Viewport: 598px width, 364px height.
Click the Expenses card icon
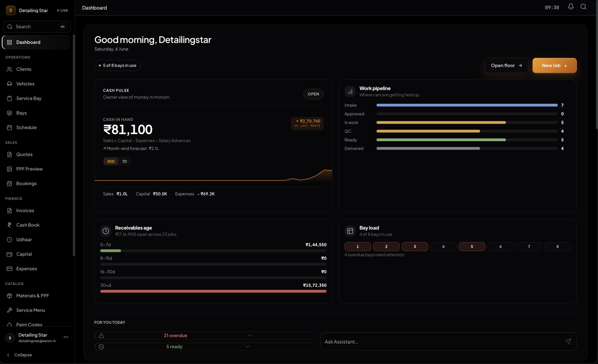tap(10, 269)
